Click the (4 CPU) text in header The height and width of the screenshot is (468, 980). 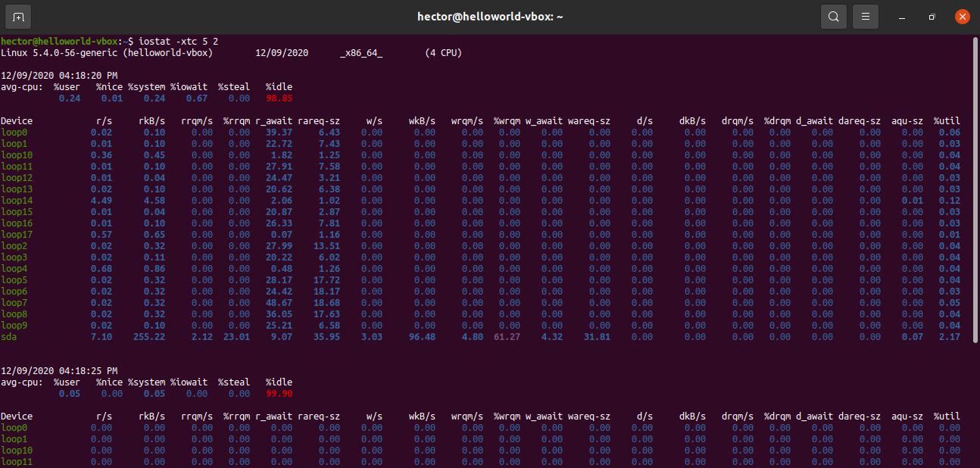point(443,53)
